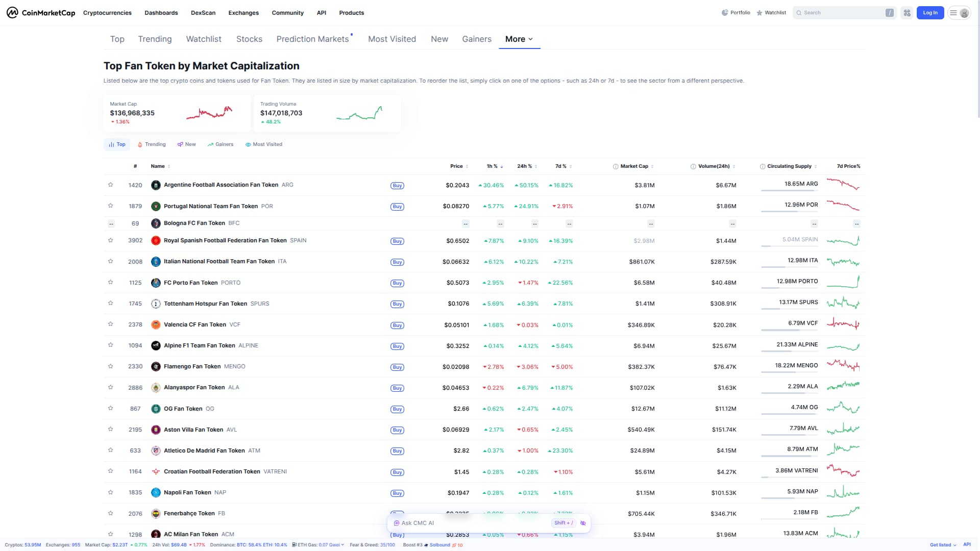This screenshot has height=551, width=980.
Task: Star the Argentine Football Association Fan Token
Action: [110, 185]
